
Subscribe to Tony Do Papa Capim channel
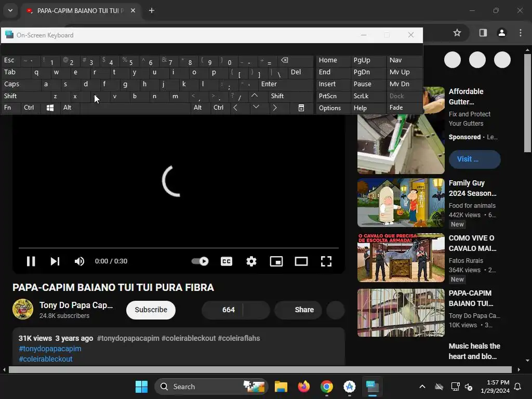[151, 310]
